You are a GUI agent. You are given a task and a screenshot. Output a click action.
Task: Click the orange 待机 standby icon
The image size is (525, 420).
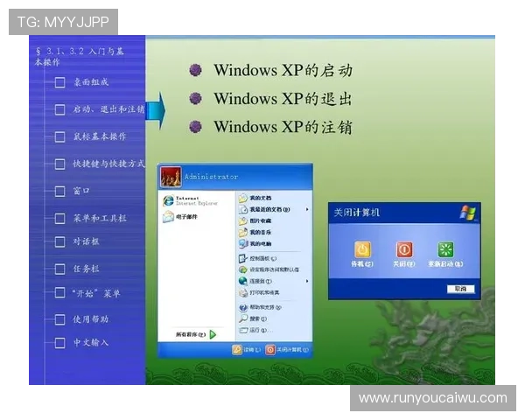[361, 249]
